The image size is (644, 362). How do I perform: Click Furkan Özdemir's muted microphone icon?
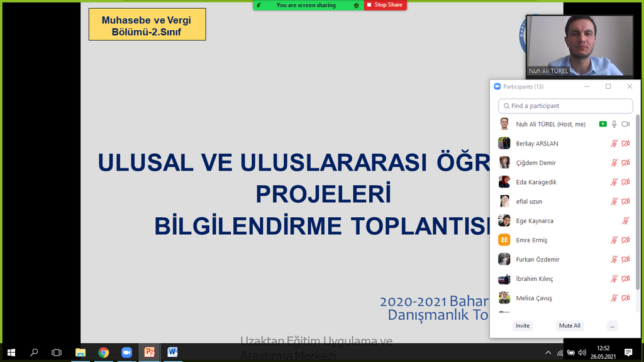click(614, 259)
